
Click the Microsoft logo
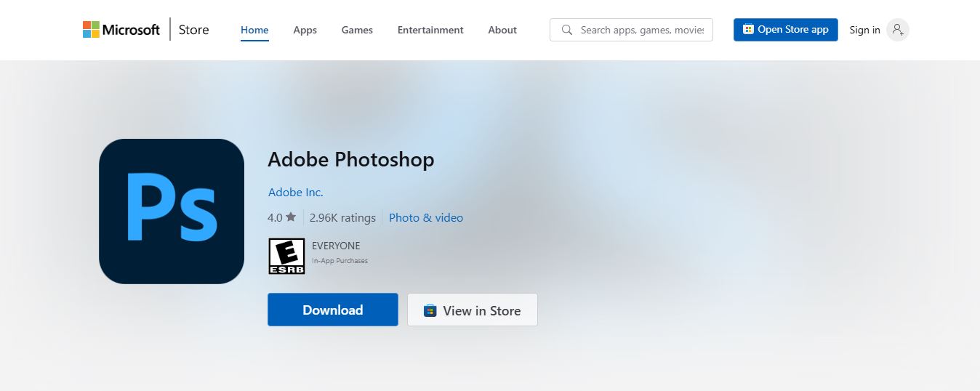[x=121, y=29]
